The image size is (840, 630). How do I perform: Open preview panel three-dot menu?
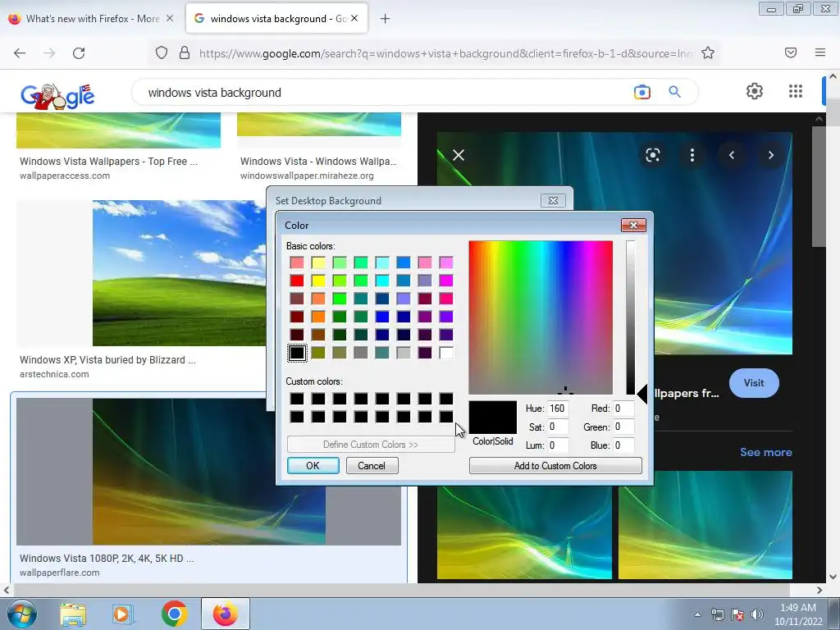click(x=692, y=155)
